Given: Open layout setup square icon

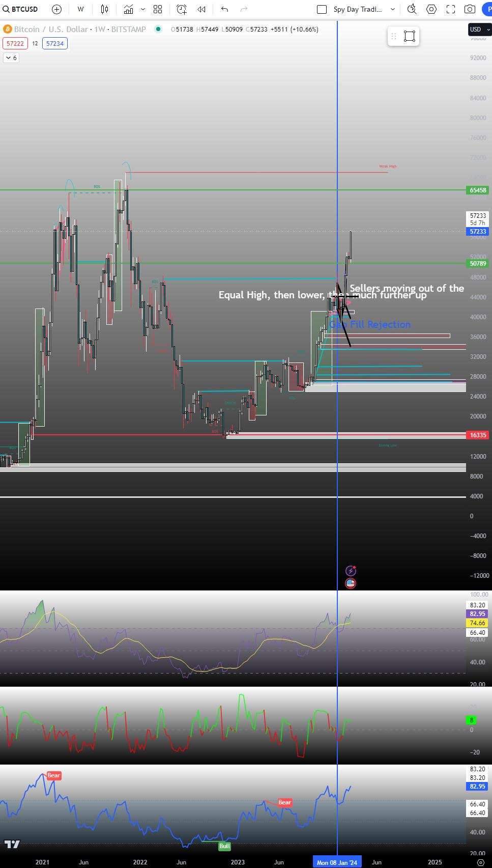Looking at the screenshot, I should pos(322,9).
